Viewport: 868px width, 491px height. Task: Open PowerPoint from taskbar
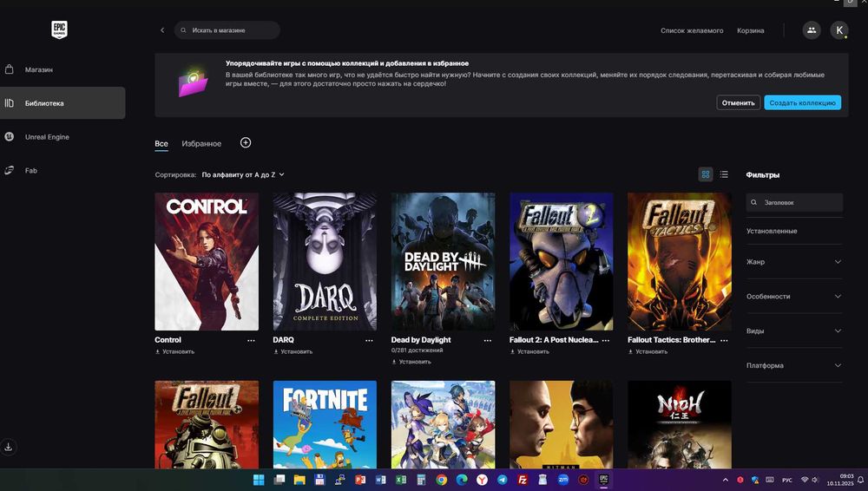pos(360,480)
